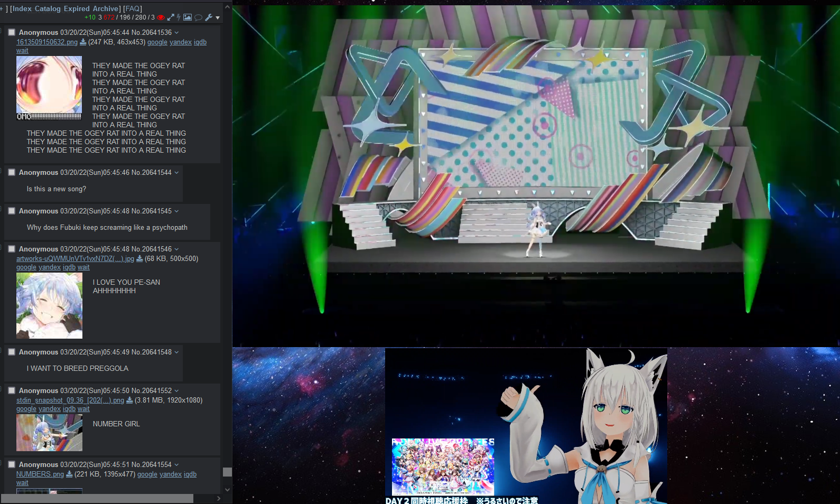The image size is (840, 504).
Task: Click the "+10" new posts count
Action: pos(90,17)
